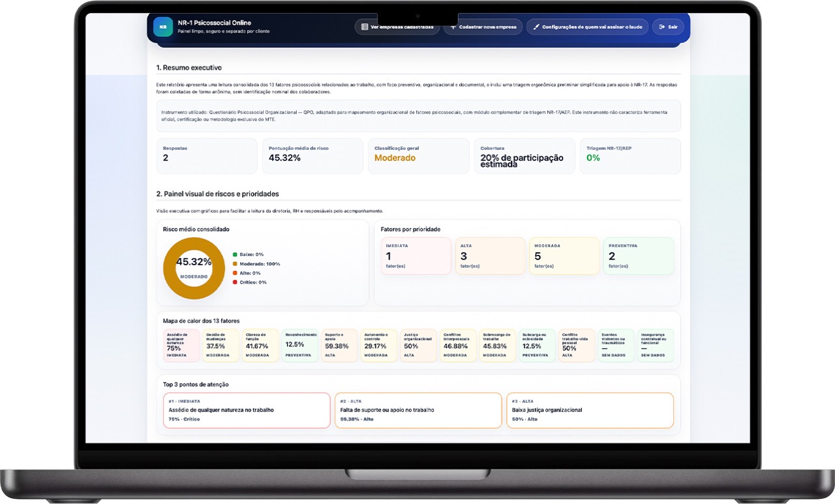Viewport: 835px width, 504px height.
Task: Click the Risco médio consolidado title
Action: click(196, 230)
